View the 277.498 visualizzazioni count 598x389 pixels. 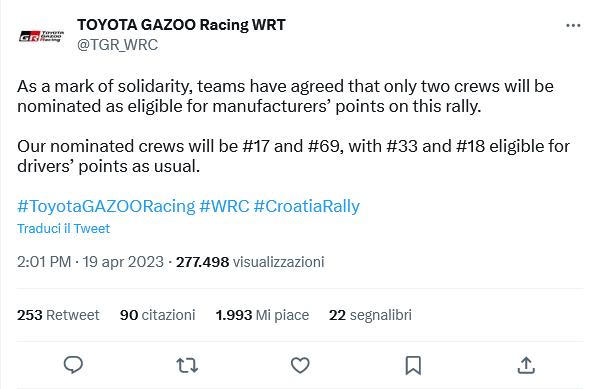pyautogui.click(x=250, y=262)
